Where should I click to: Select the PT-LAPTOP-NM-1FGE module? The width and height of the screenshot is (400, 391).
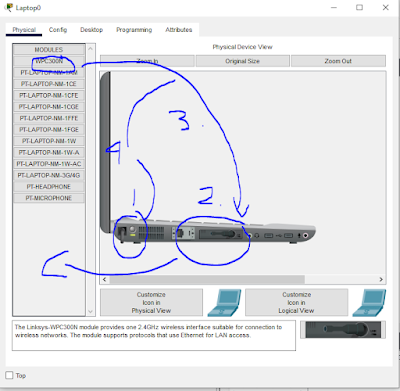[x=49, y=129]
